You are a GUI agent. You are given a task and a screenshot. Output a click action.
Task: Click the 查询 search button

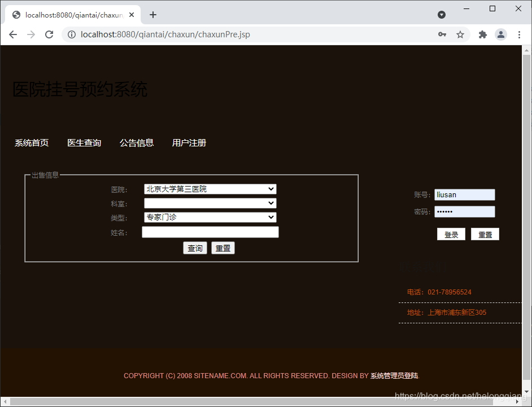coord(195,248)
